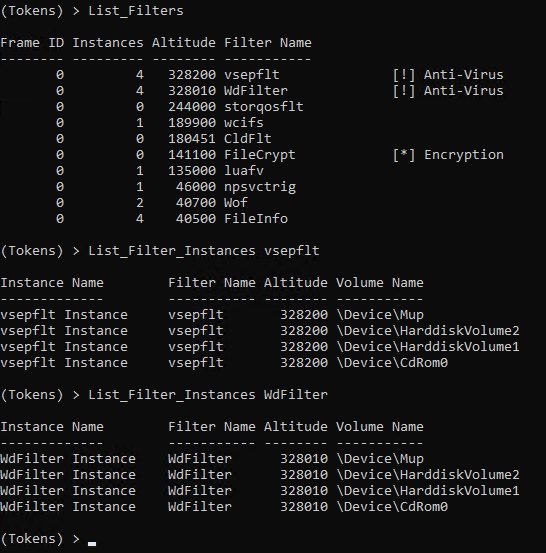The image size is (546, 553).
Task: Click WdFilter volume \Device\HarddiskVolume1 entry
Action: (x=428, y=491)
